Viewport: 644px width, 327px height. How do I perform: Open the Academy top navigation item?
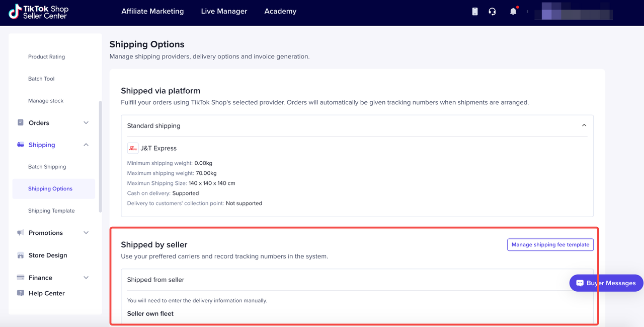(280, 11)
